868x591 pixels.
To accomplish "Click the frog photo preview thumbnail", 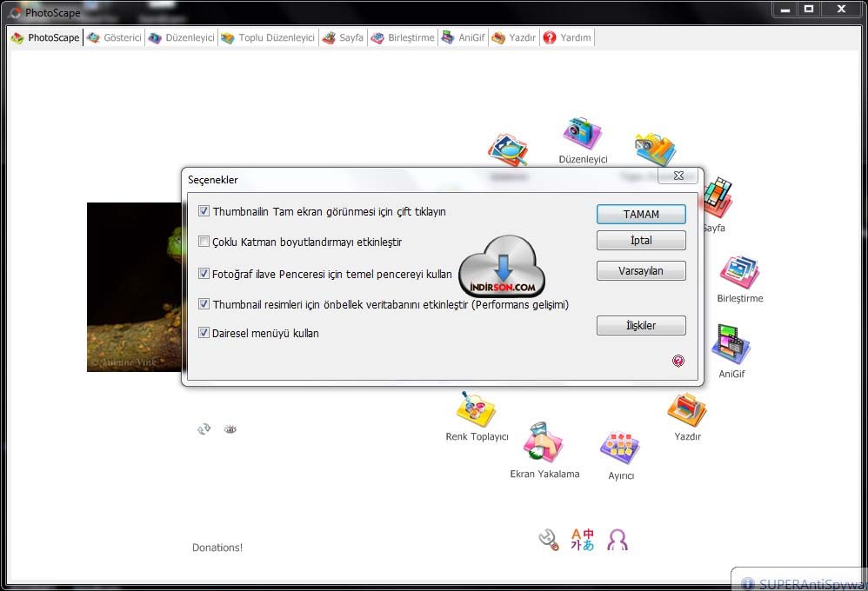I will click(x=134, y=287).
